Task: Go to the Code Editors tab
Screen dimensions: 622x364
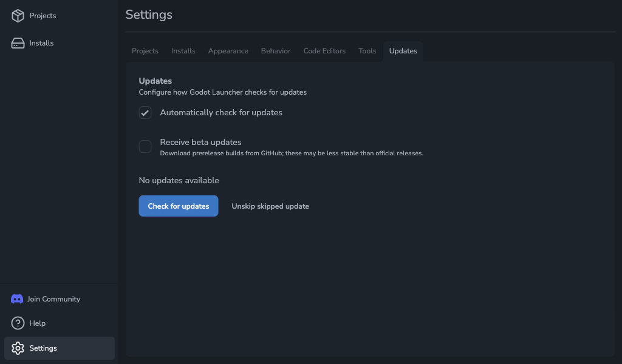Action: pyautogui.click(x=324, y=51)
